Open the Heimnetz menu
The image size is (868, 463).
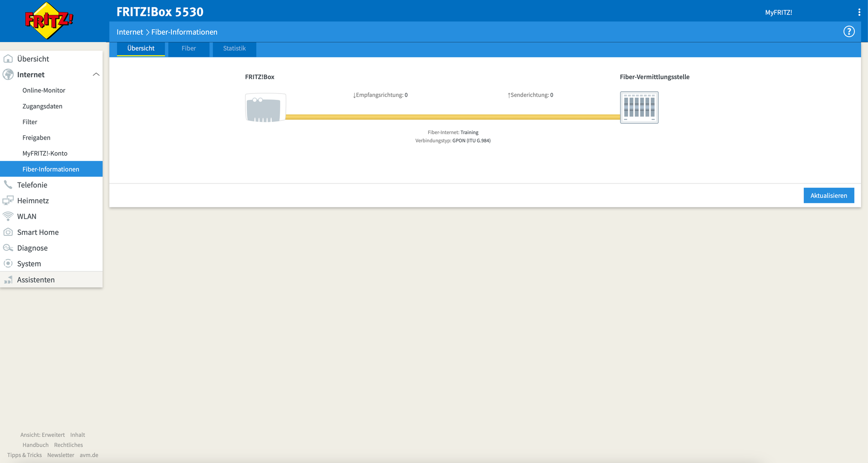tap(51, 201)
